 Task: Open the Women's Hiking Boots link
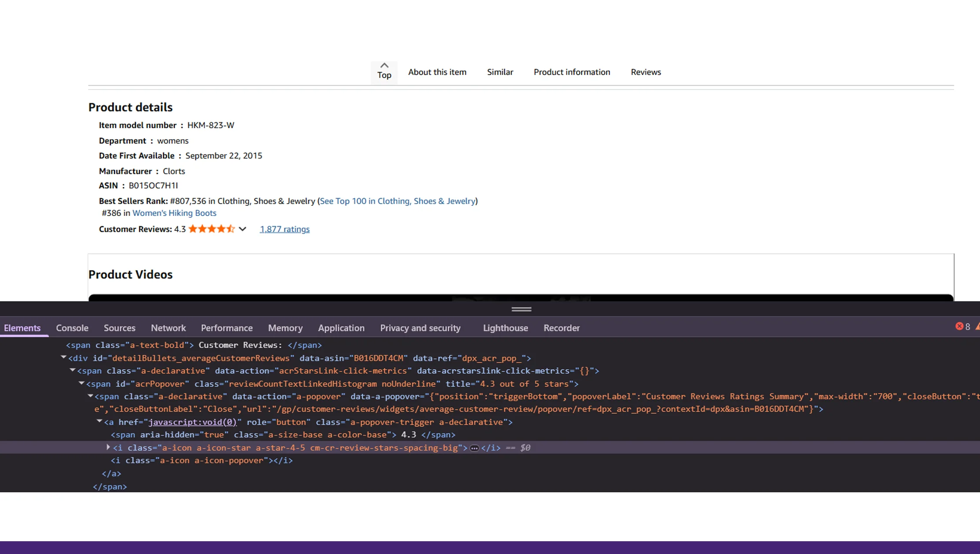tap(175, 213)
